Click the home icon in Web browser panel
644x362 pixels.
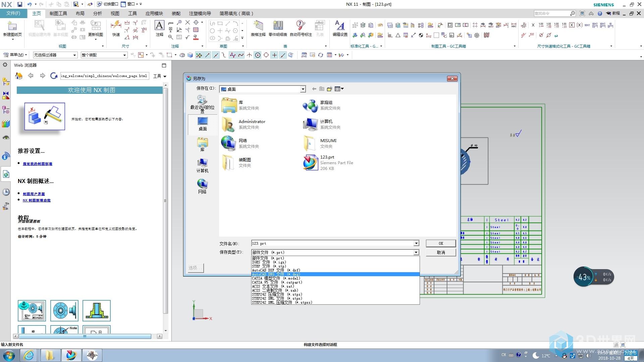click(x=19, y=76)
